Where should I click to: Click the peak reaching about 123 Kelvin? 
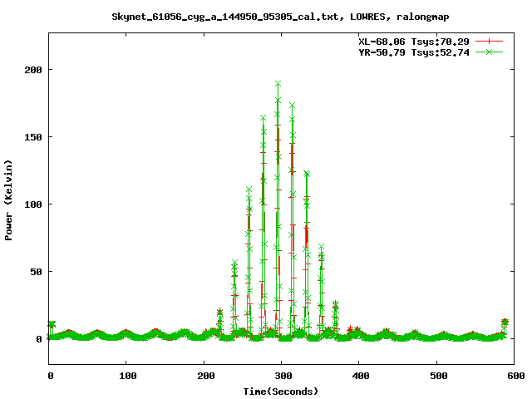(x=307, y=173)
